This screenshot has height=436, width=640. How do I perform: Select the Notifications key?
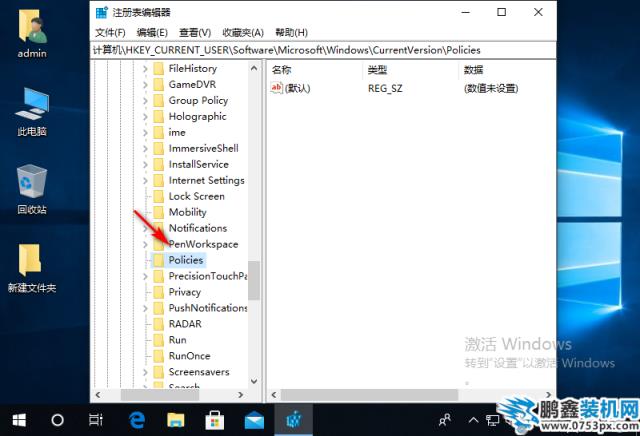[x=198, y=228]
